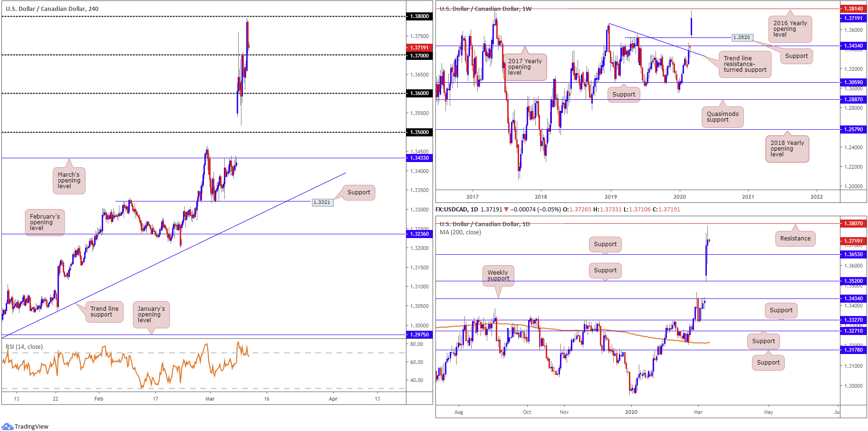Click the 2019 year label on the weekly axis
The width and height of the screenshot is (868, 431).
[610, 197]
